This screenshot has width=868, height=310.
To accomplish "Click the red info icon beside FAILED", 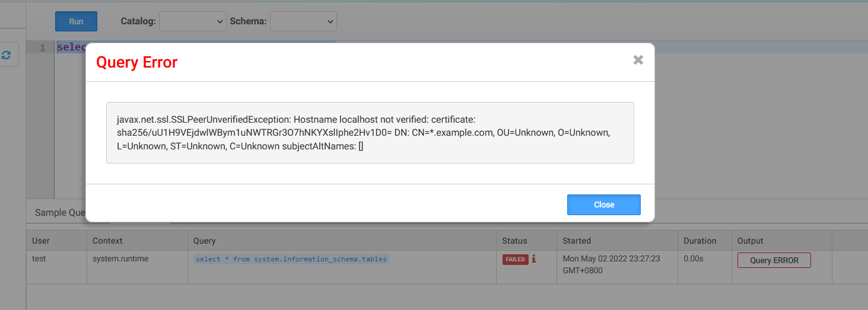I will pyautogui.click(x=534, y=259).
